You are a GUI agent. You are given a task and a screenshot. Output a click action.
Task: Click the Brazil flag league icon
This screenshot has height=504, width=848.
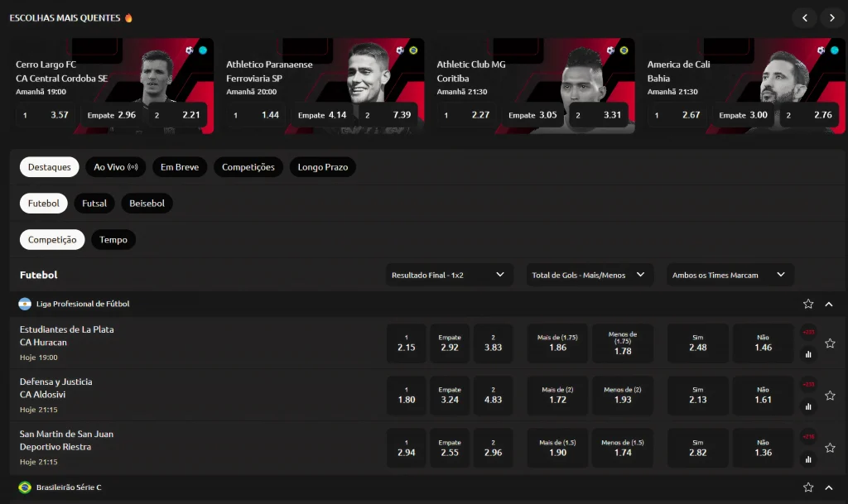[x=25, y=487]
